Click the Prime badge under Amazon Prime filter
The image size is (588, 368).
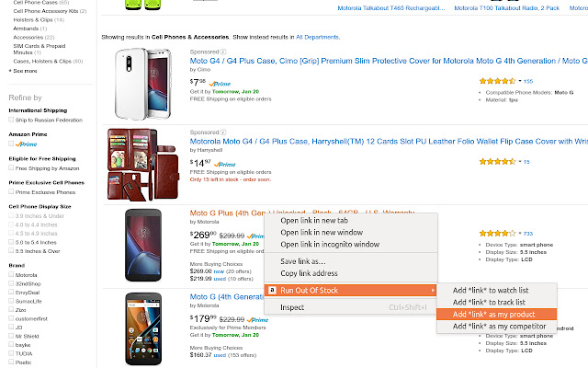click(25, 144)
